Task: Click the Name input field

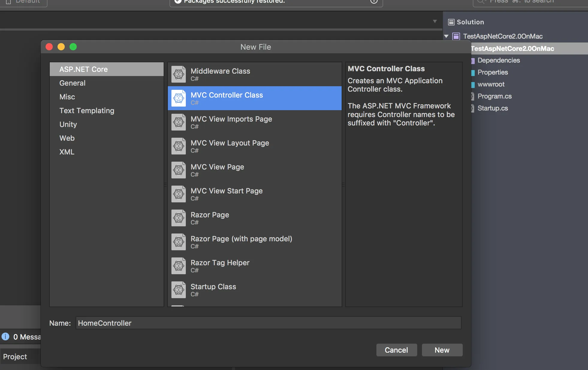Action: pyautogui.click(x=268, y=323)
